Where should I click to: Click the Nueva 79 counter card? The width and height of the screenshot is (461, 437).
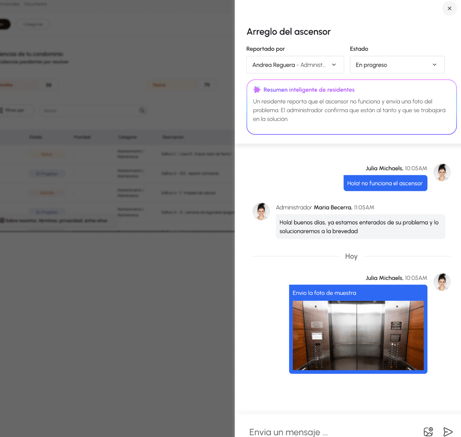pos(182,85)
